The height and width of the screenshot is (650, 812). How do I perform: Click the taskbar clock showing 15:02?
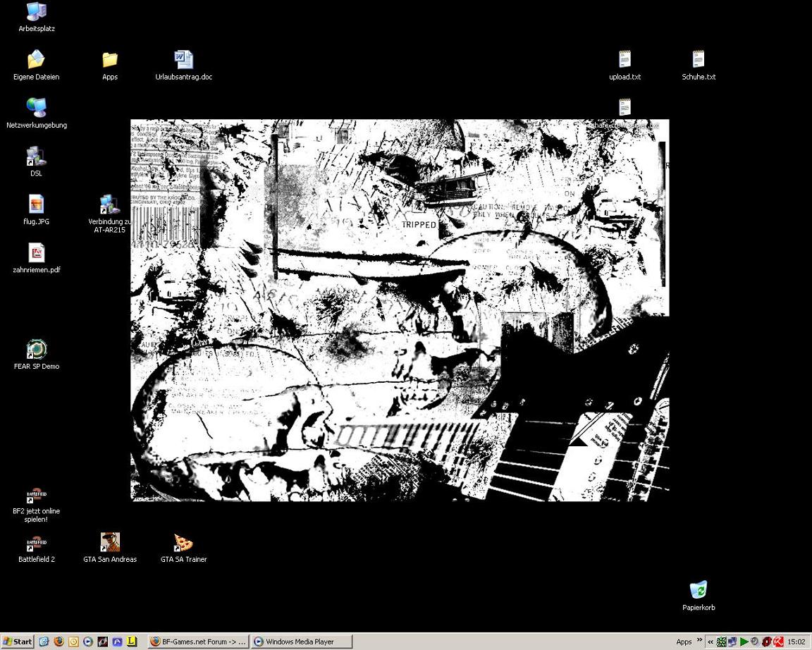pos(796,642)
